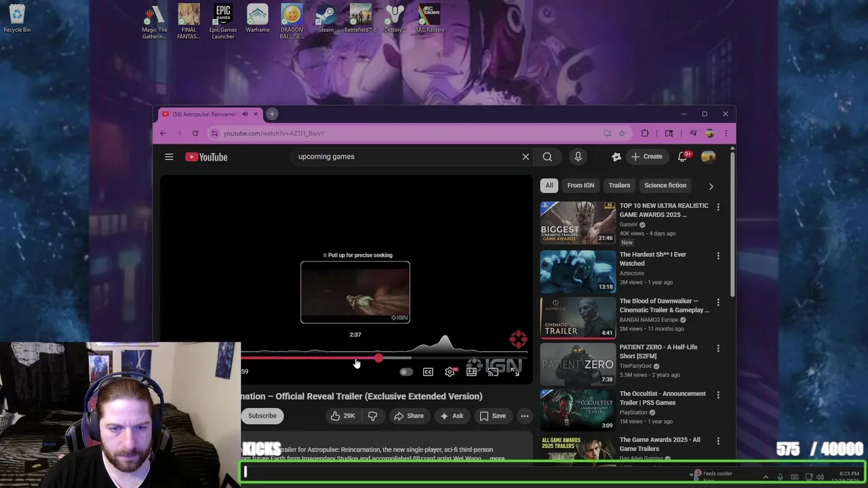Share the video

tap(409, 416)
